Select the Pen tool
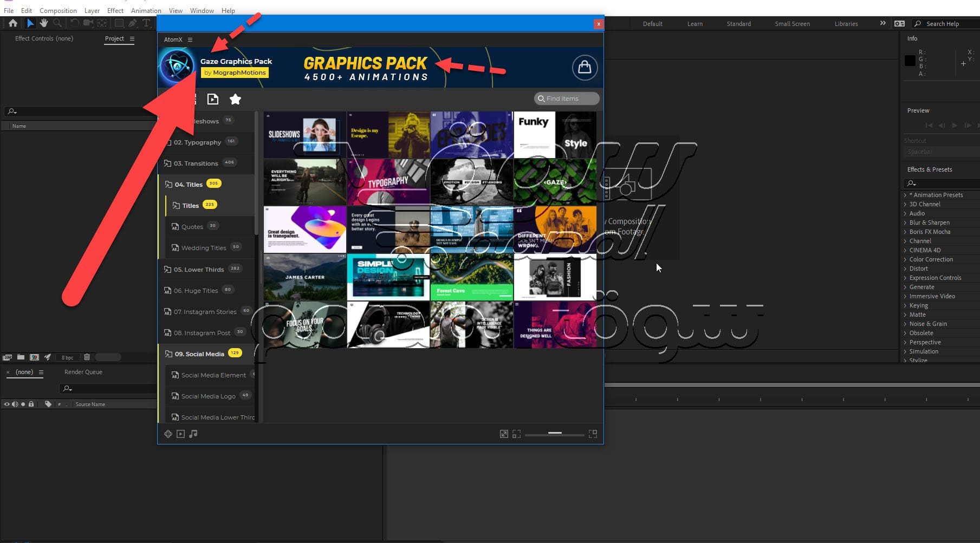980x543 pixels. 133,23
